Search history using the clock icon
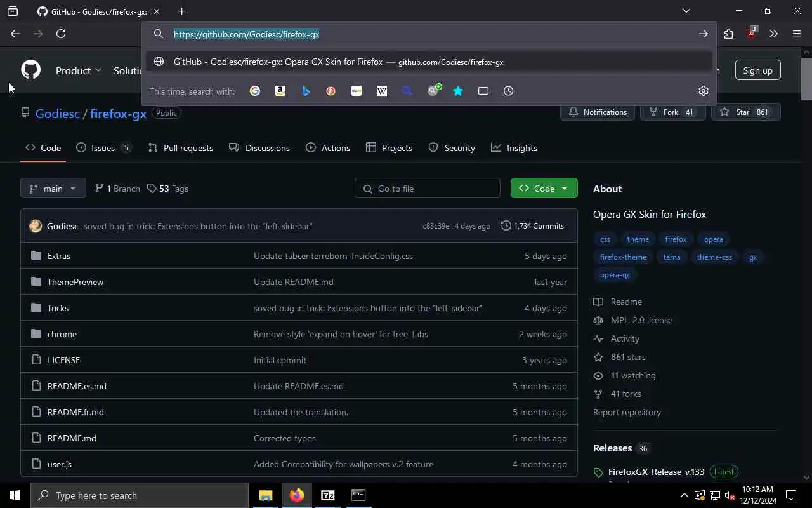The image size is (812, 508). click(x=509, y=91)
